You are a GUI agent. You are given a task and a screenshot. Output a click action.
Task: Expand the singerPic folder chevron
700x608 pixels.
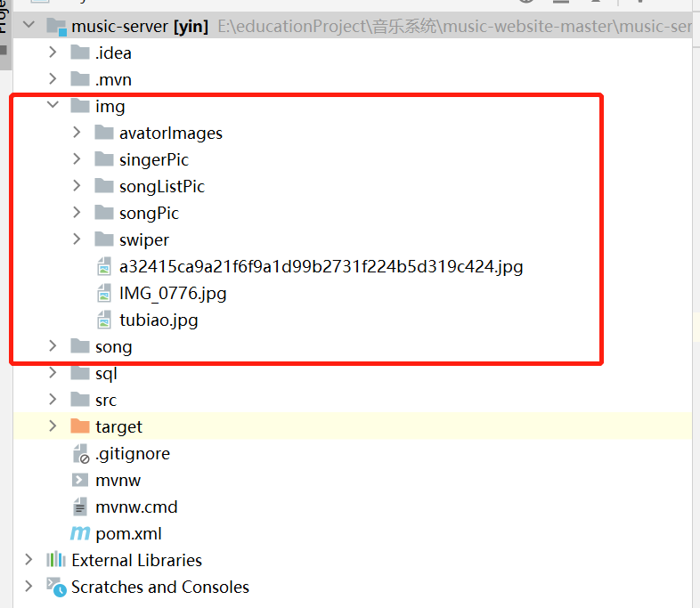pyautogui.click(x=77, y=158)
